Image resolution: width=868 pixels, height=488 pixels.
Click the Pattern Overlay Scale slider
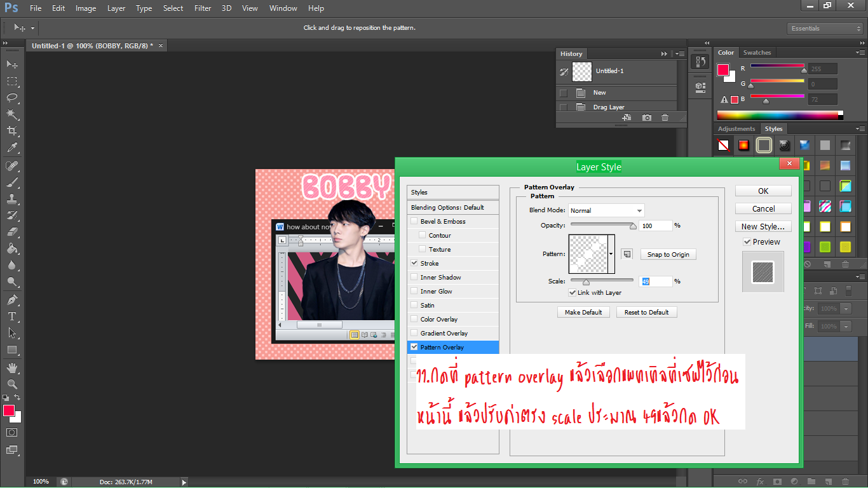tap(602, 281)
